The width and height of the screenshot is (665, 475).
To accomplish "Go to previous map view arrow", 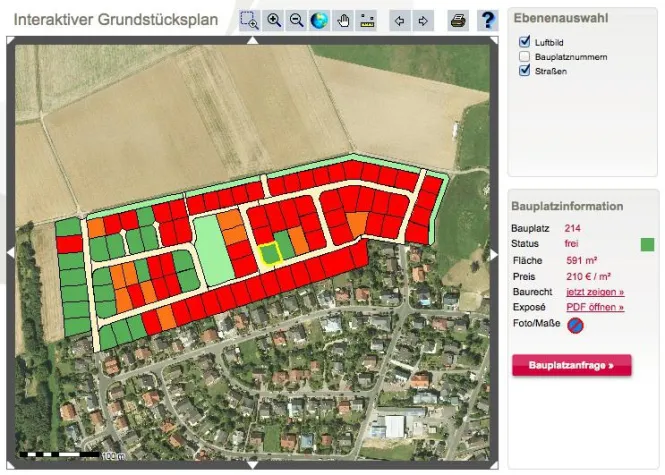I will pyautogui.click(x=400, y=20).
